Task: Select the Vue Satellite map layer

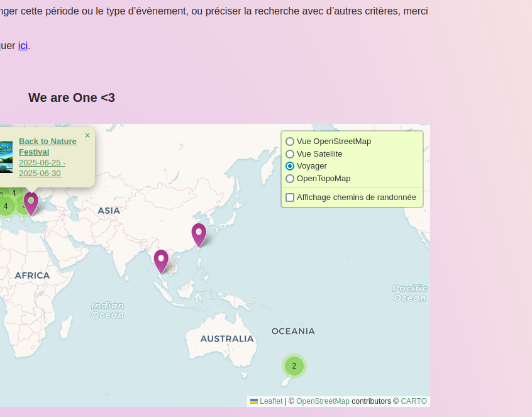Action: point(290,154)
